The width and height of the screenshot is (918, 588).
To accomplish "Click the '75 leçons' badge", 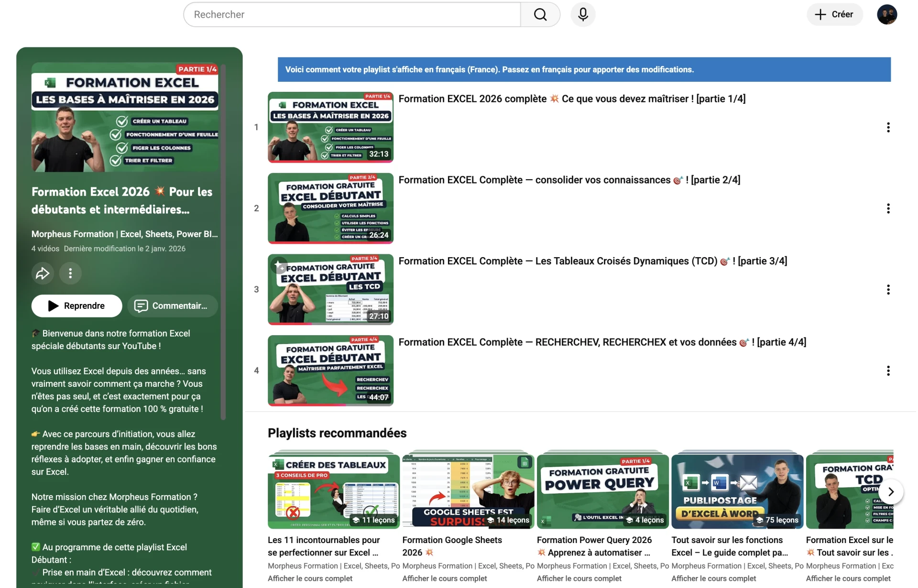I will click(x=777, y=520).
